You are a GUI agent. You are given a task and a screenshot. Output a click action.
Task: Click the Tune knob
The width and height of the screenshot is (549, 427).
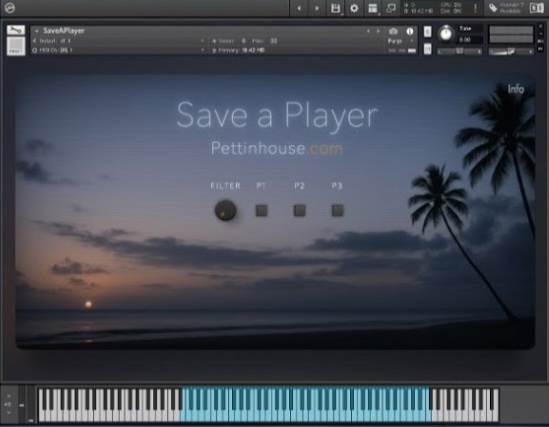coord(446,33)
